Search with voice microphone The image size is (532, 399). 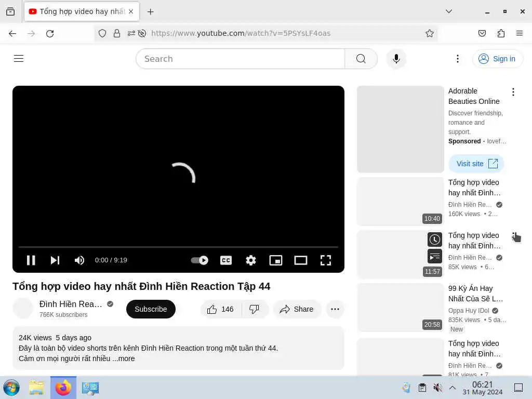click(x=396, y=59)
